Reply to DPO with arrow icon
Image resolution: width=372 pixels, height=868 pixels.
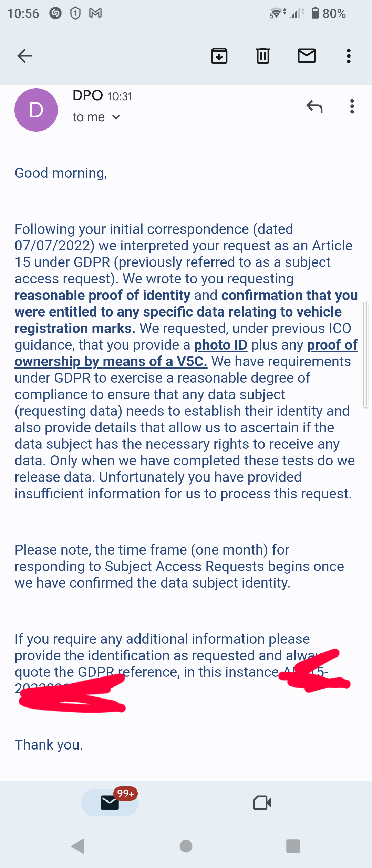pos(314,106)
